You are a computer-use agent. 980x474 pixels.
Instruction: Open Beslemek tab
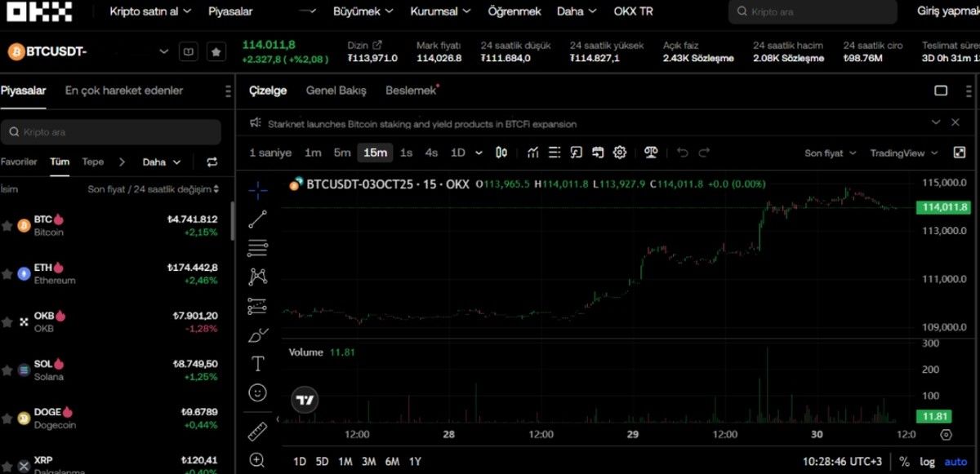[x=411, y=91]
